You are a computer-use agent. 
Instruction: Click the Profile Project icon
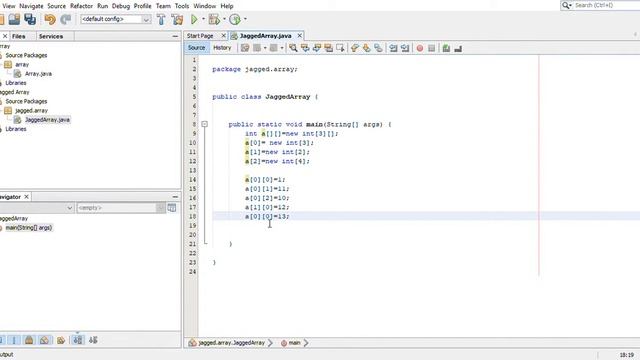(235, 19)
